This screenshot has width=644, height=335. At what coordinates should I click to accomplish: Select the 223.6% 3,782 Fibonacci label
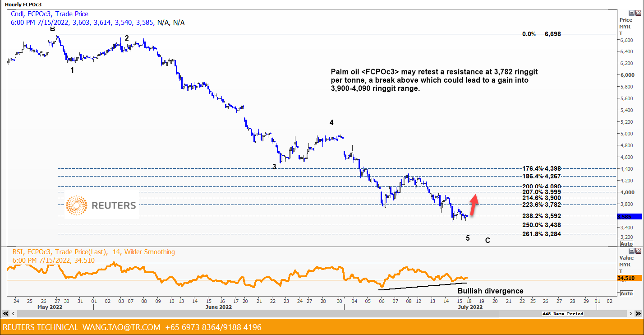(x=541, y=205)
